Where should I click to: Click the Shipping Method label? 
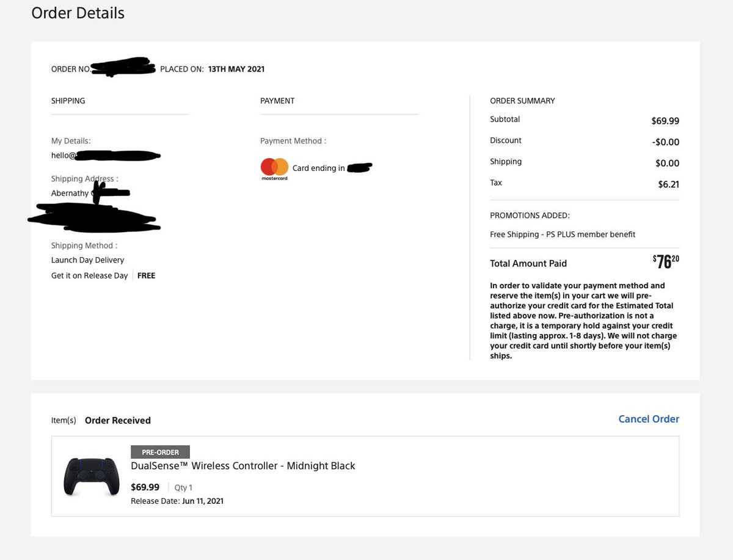85,245
